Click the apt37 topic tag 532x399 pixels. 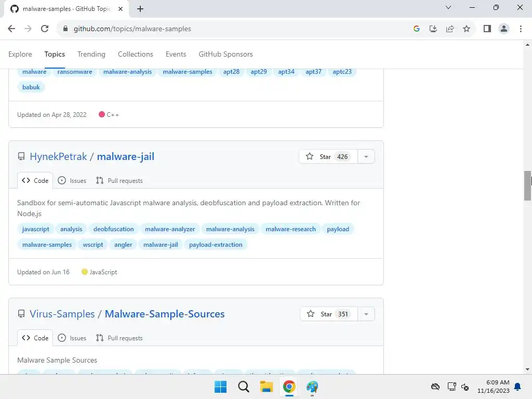pyautogui.click(x=313, y=72)
